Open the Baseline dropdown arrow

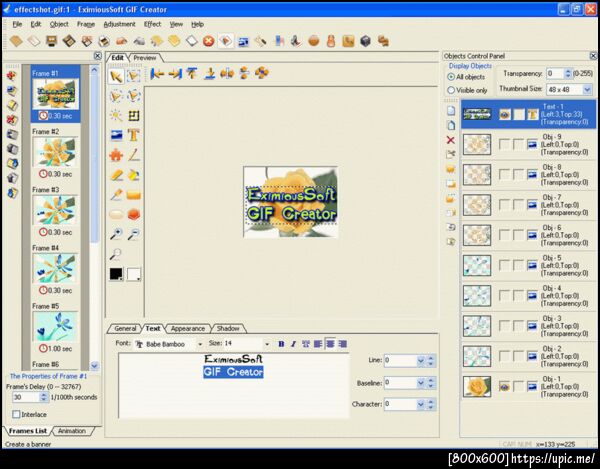click(x=421, y=383)
